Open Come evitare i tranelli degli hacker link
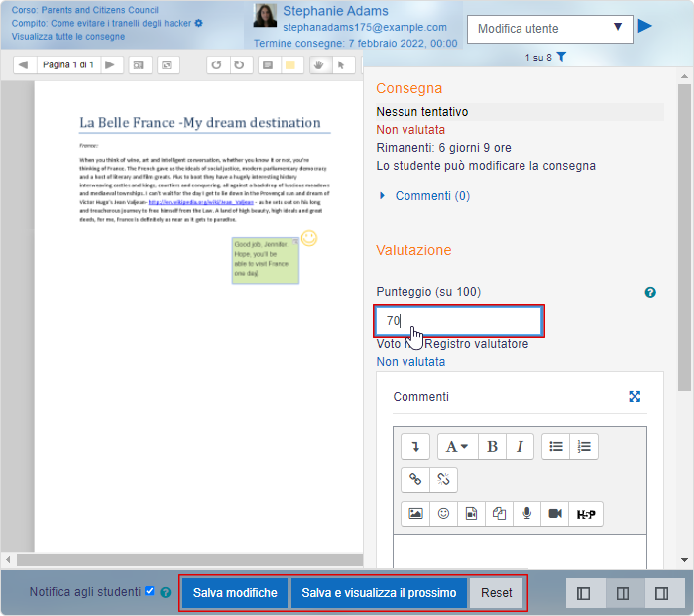Viewport: 694px width, 616px height. pos(121,23)
